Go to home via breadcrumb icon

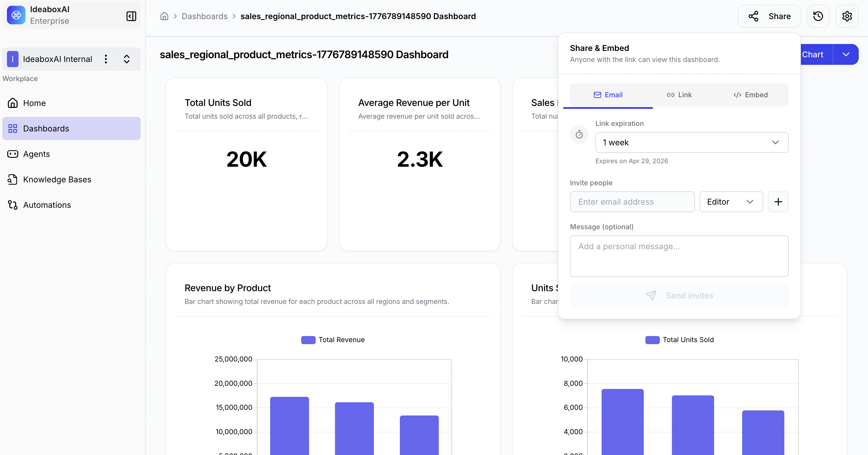click(164, 16)
